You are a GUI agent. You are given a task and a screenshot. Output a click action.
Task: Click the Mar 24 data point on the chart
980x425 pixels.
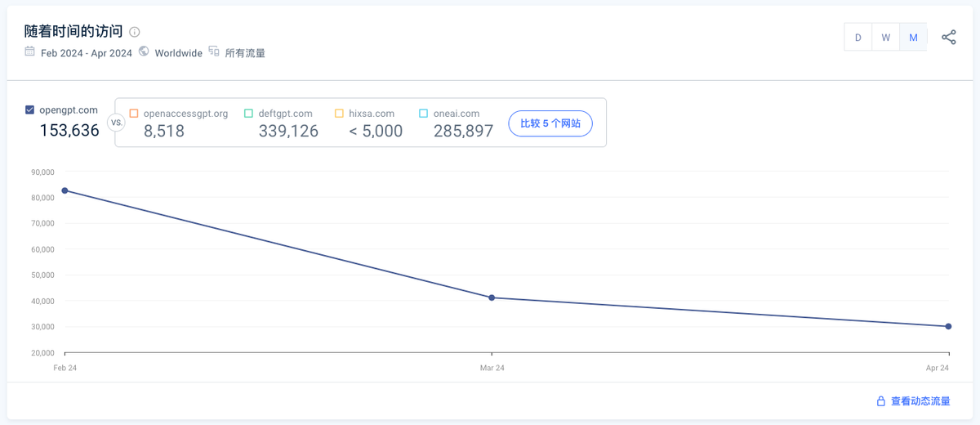pyautogui.click(x=492, y=297)
